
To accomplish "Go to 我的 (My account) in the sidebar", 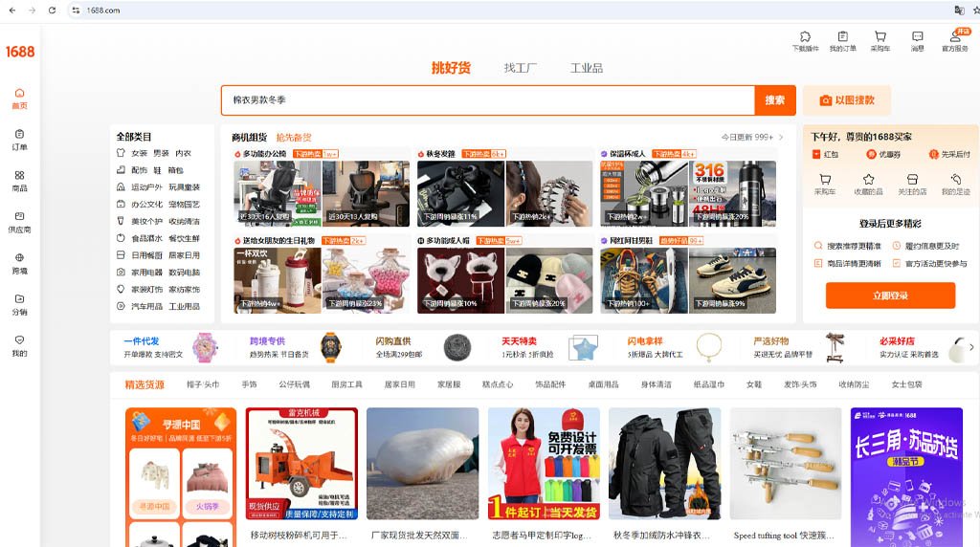I will (x=19, y=345).
